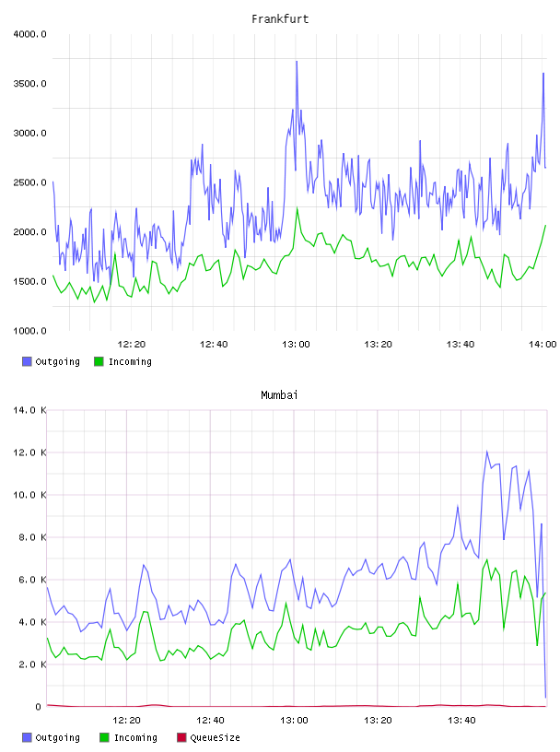The width and height of the screenshot is (560, 752).
Task: Click the 1500.0 y-axis label in Frankfurt chart
Action: tap(29, 281)
